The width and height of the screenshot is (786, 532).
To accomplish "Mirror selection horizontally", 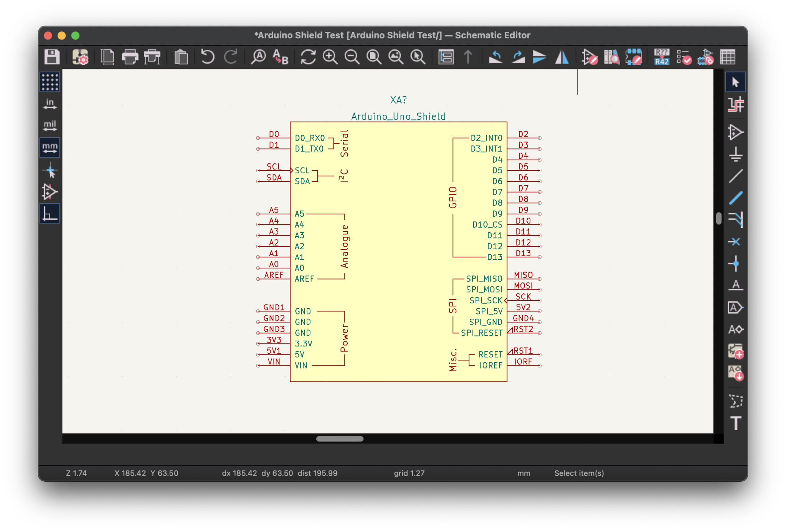I will [562, 57].
